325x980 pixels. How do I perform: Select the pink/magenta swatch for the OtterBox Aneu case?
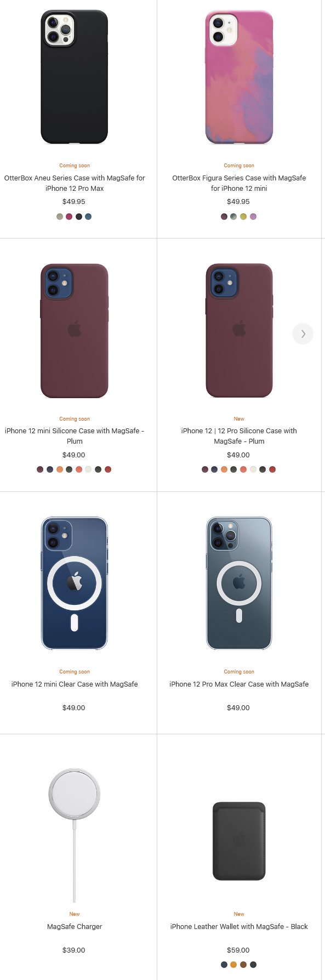(69, 217)
